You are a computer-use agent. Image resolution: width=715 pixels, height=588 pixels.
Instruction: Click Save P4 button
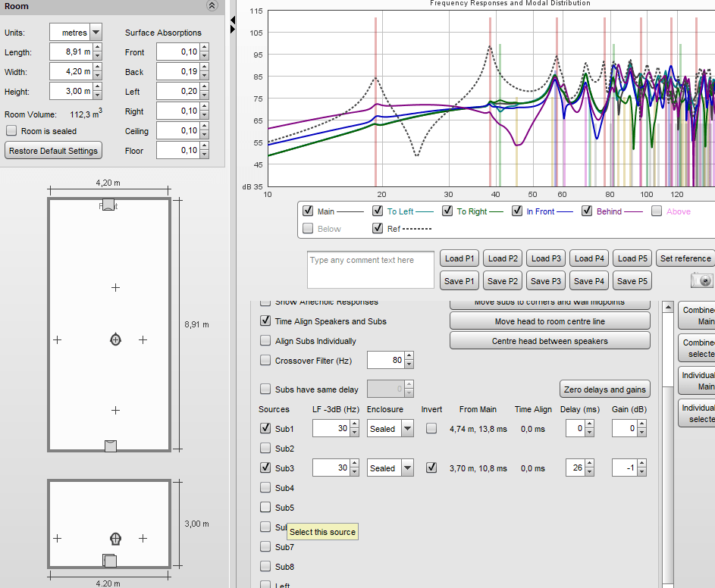[x=589, y=281]
